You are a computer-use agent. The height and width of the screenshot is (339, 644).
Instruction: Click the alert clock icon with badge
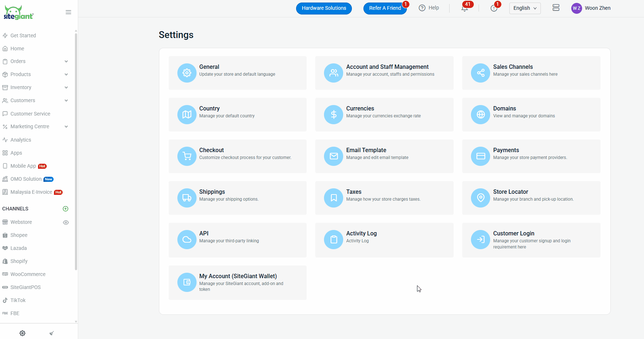click(494, 8)
